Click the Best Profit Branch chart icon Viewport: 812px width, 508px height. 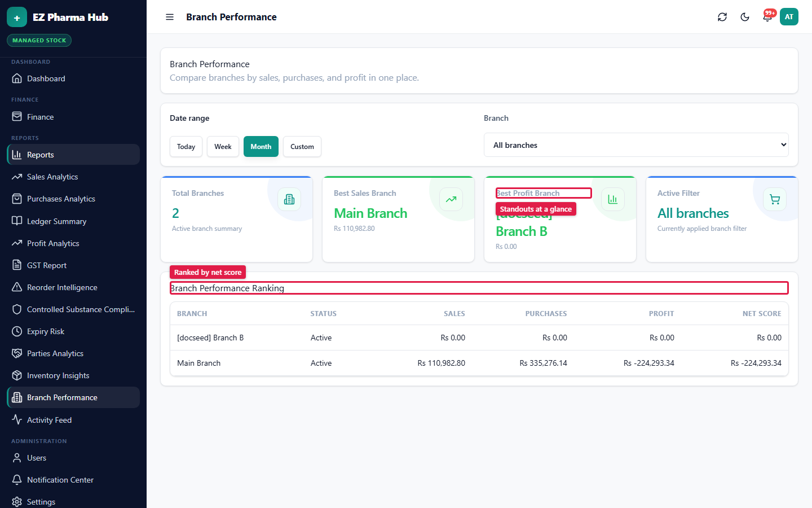(x=613, y=199)
